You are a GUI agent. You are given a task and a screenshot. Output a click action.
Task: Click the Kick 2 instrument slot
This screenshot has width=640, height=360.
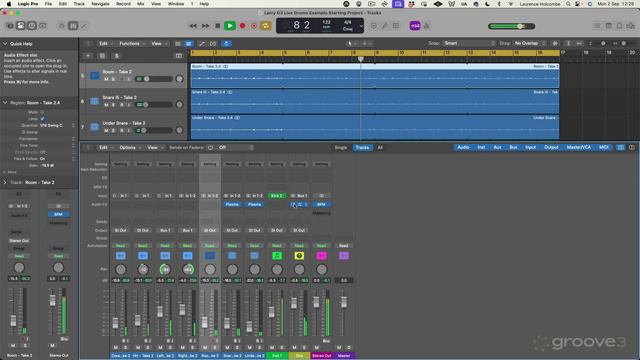pyautogui.click(x=277, y=196)
